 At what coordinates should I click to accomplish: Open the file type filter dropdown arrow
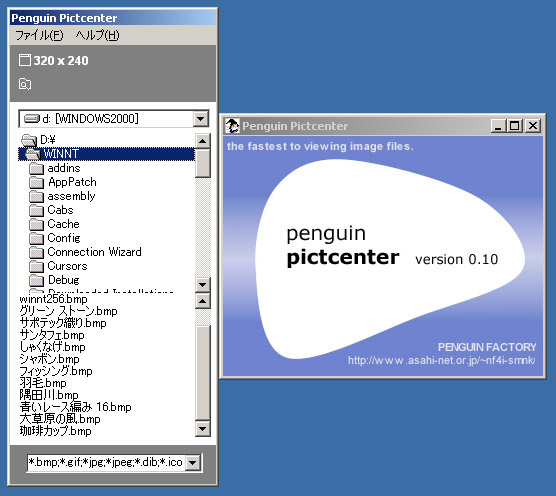tap(193, 462)
